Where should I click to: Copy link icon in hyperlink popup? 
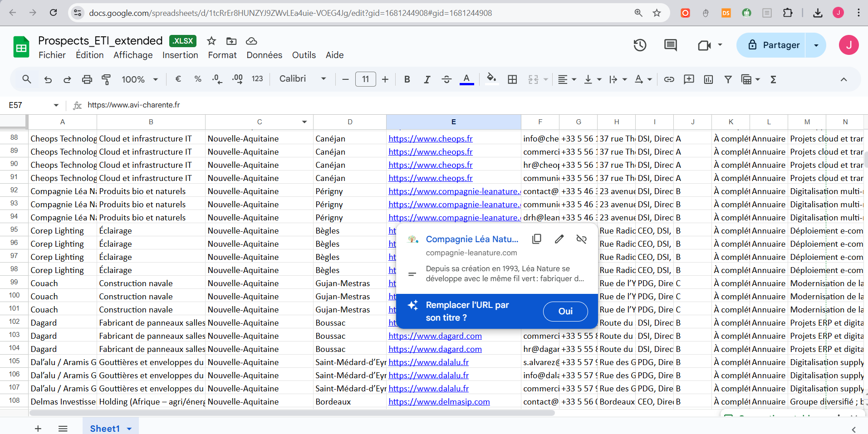click(537, 239)
